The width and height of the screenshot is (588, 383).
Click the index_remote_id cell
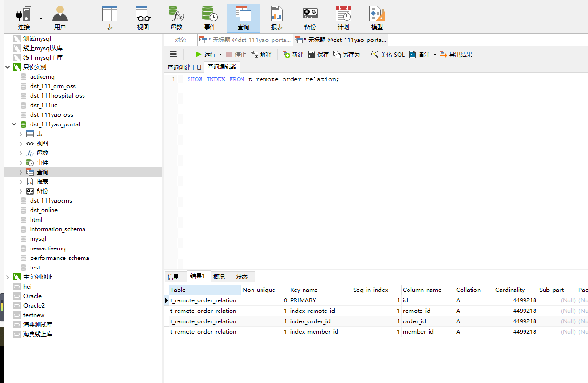[x=320, y=311]
